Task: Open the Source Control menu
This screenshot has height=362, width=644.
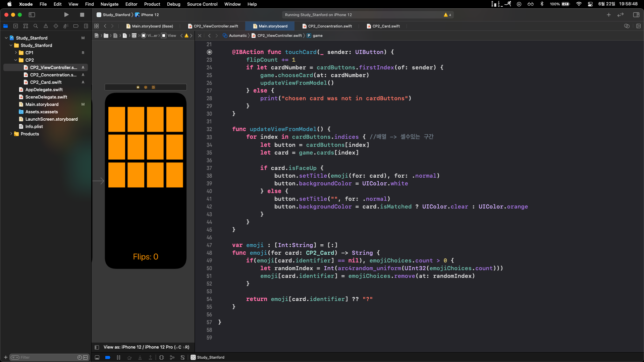Action: coord(202,4)
